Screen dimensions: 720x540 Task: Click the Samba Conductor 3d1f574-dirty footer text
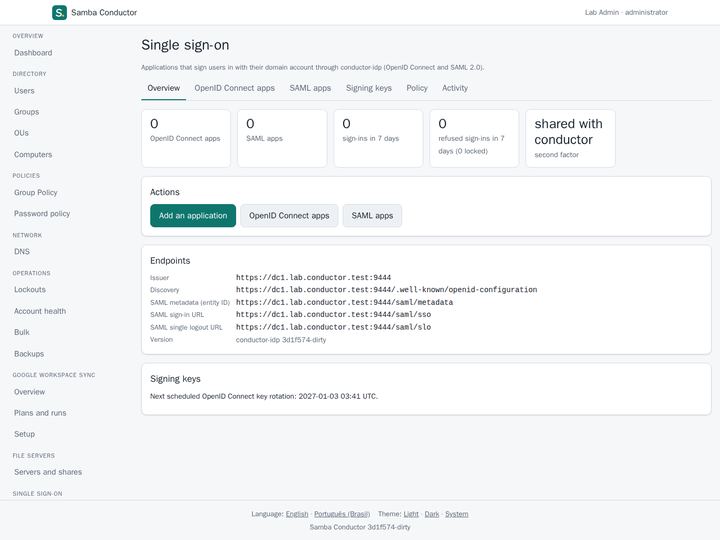360,527
